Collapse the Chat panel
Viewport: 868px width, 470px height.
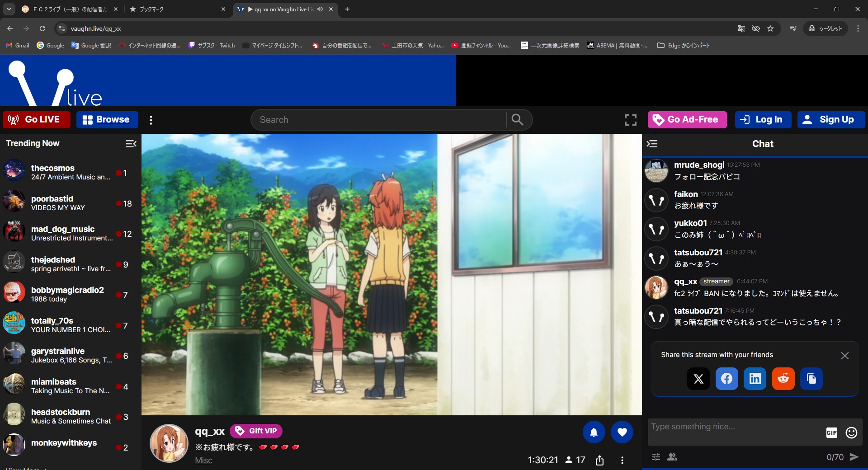[x=652, y=144]
